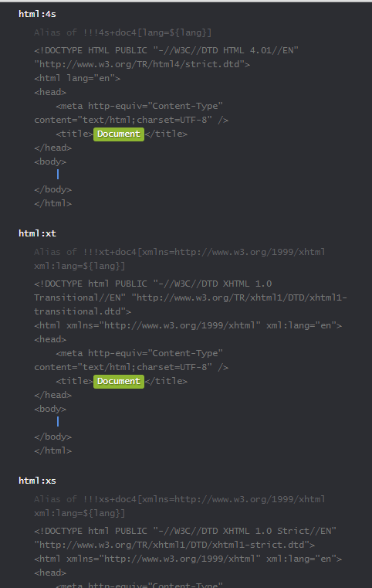Click the xhtml1-strict.dtd URL line
This screenshot has height=588, width=372.
point(174,545)
